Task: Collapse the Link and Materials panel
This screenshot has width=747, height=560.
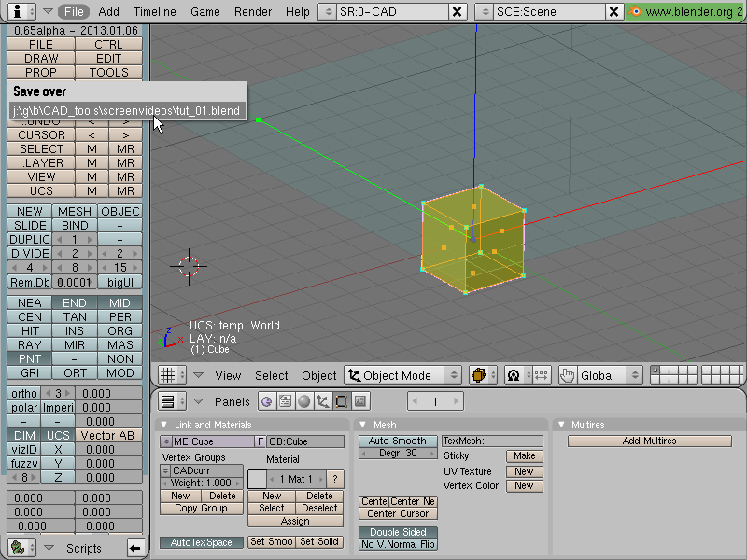Action: pyautogui.click(x=164, y=425)
